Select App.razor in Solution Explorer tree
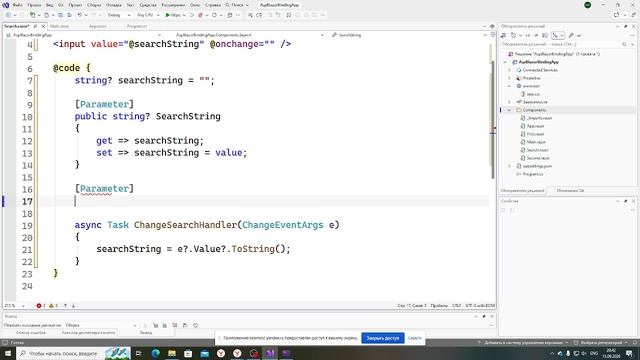 coord(535,126)
